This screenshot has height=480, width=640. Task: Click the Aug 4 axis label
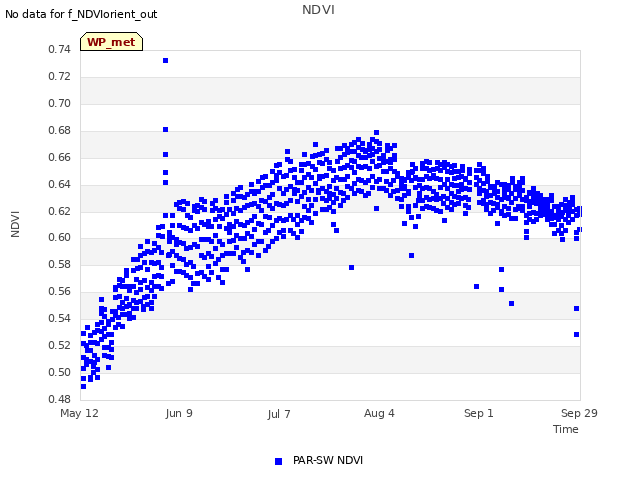pos(379,413)
